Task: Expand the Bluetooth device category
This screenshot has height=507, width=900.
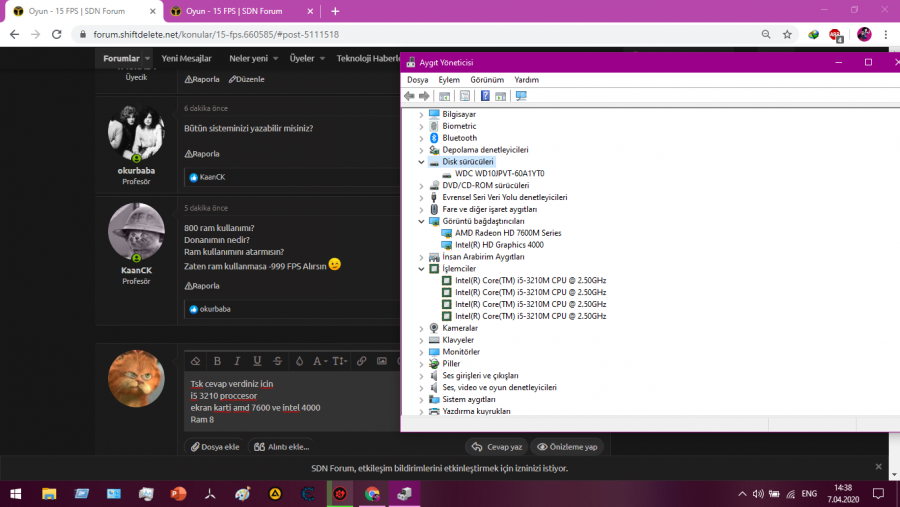Action: click(x=421, y=138)
